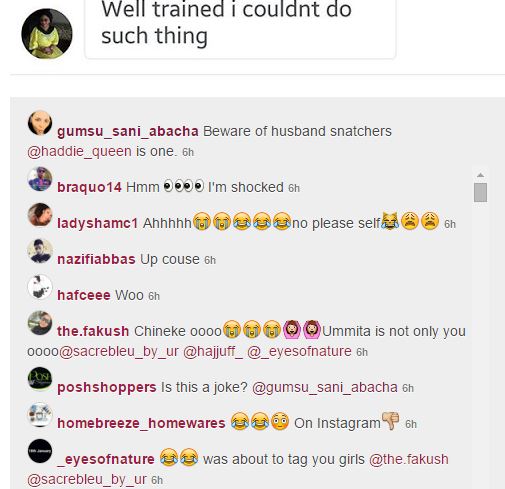Open braquo14's profile picture
Image resolution: width=505 pixels, height=489 pixels.
[x=40, y=179]
